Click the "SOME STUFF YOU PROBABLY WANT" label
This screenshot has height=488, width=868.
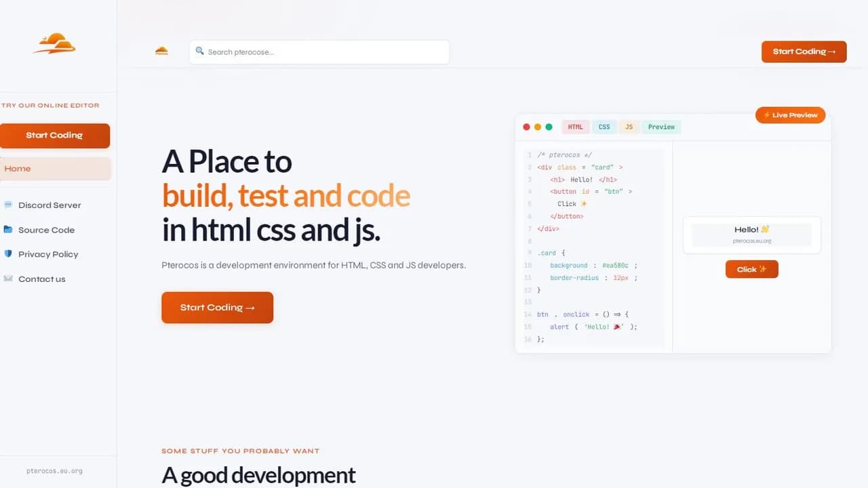pyautogui.click(x=241, y=451)
